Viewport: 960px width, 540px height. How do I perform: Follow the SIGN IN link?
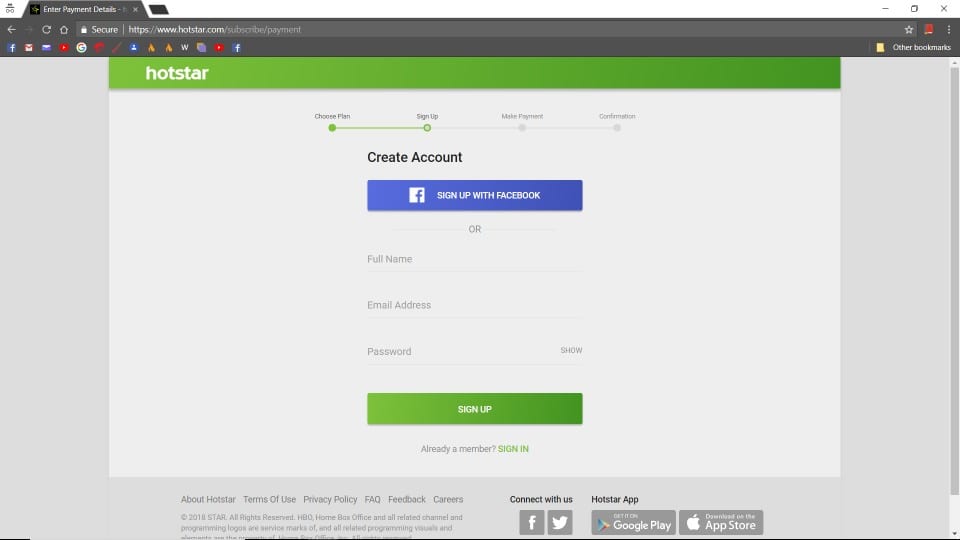pyautogui.click(x=513, y=449)
